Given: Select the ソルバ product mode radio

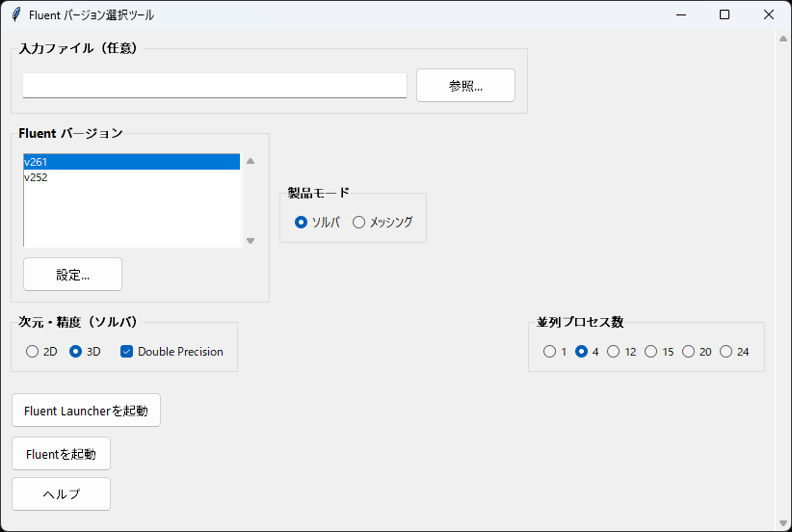Looking at the screenshot, I should click(x=317, y=223).
